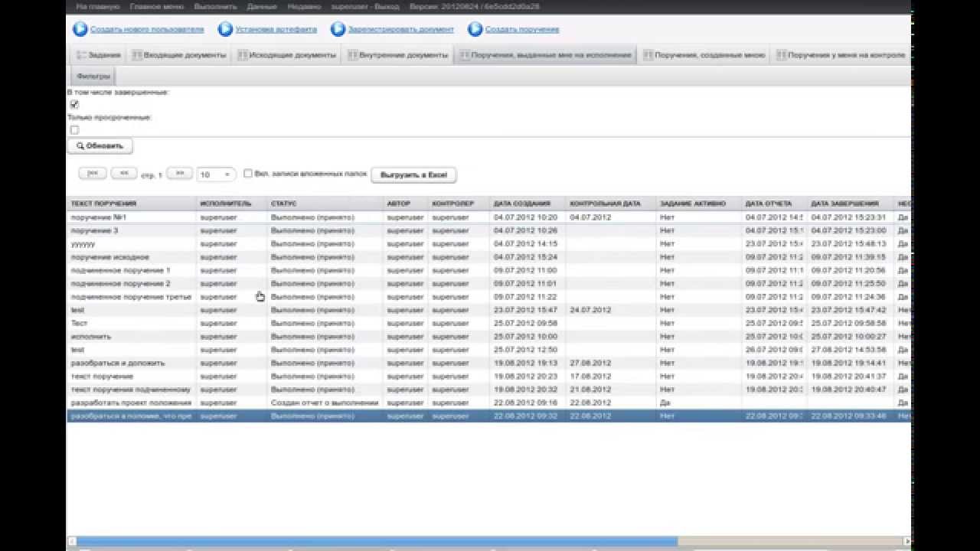Open the 'Выполнить' menu

pyautogui.click(x=215, y=6)
